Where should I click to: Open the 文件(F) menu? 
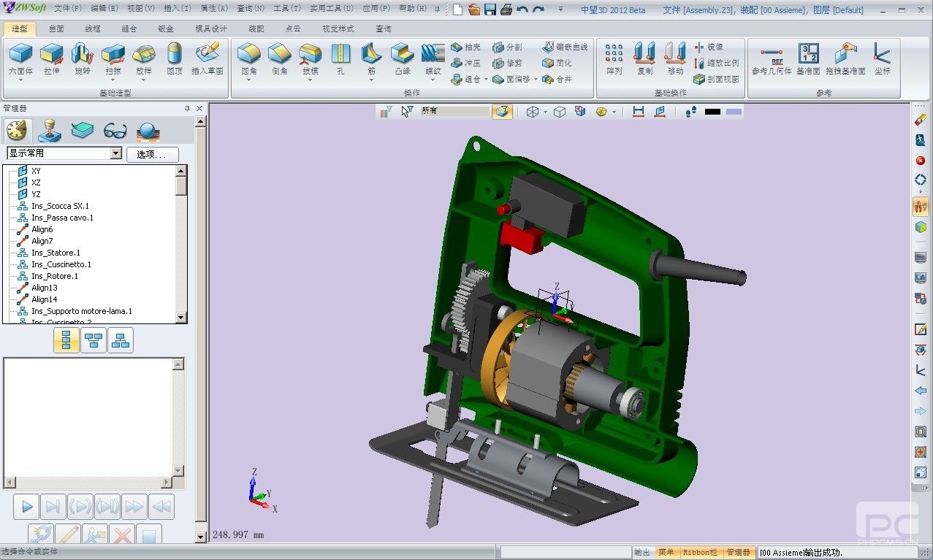(x=67, y=9)
